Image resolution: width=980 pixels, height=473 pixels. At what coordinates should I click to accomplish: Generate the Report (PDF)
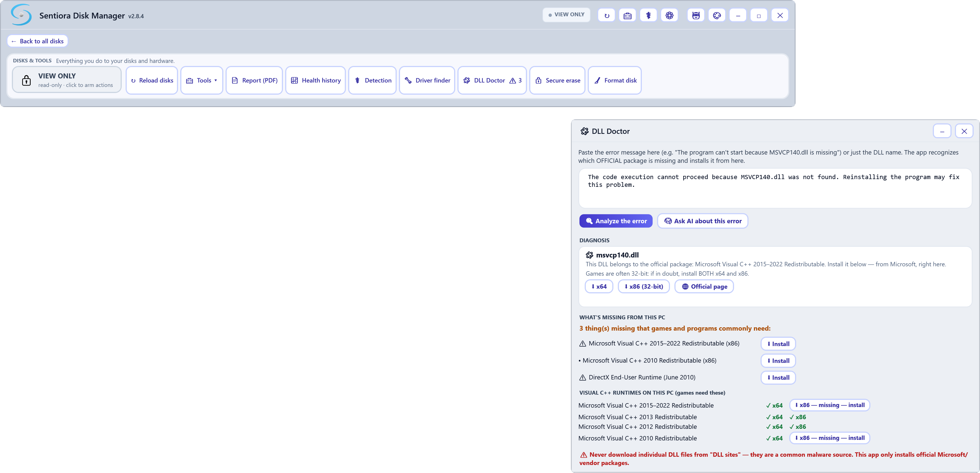pos(254,80)
